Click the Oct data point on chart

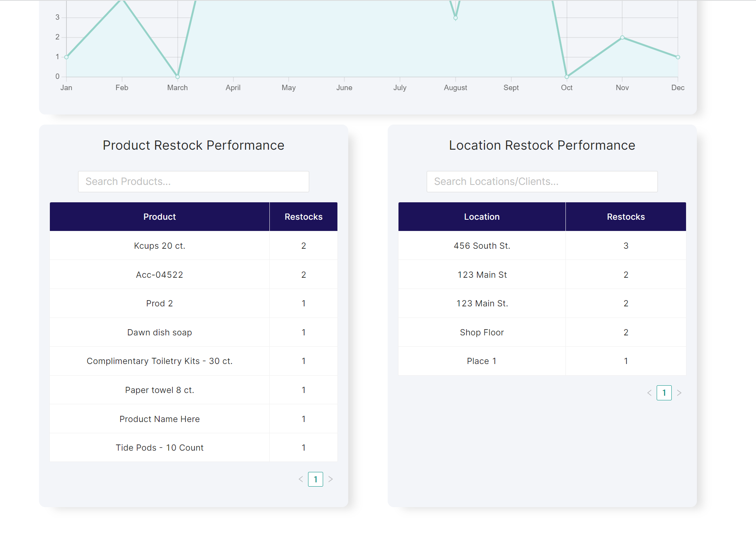click(567, 77)
